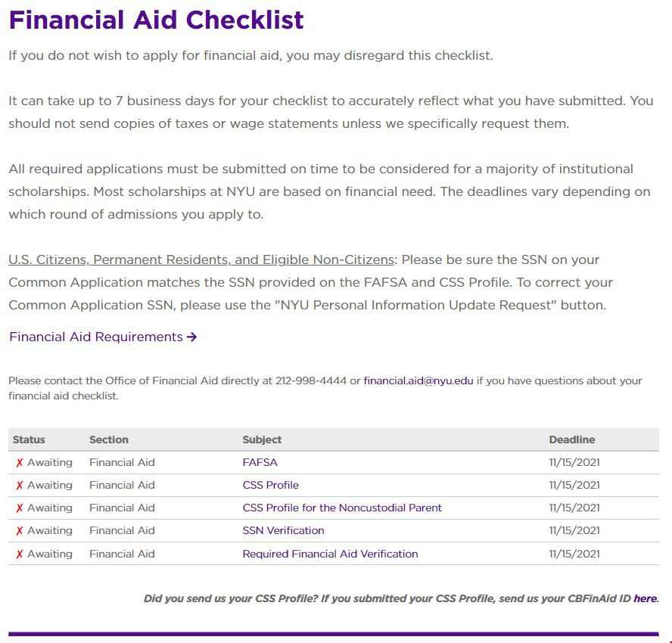Click the red X icon in the Required Financial Aid Verification row
The image size is (672, 643).
coord(20,554)
